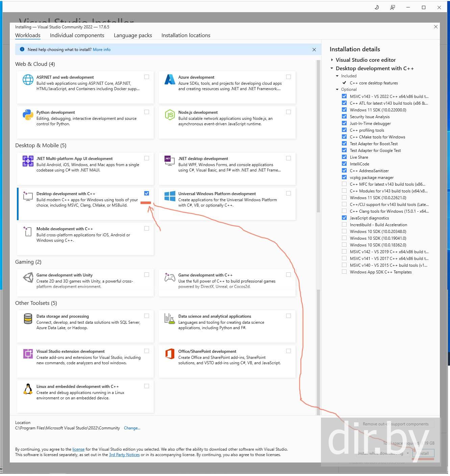Open the Individual components tab

(x=77, y=35)
